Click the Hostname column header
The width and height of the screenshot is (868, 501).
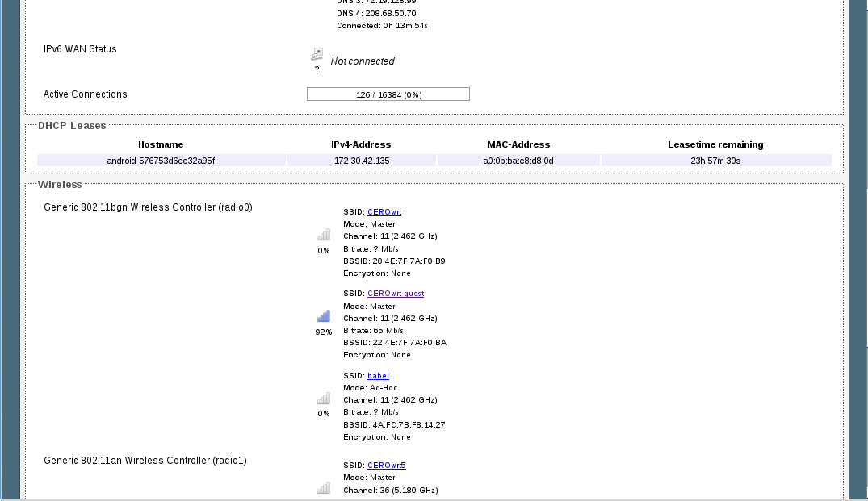[x=161, y=144]
